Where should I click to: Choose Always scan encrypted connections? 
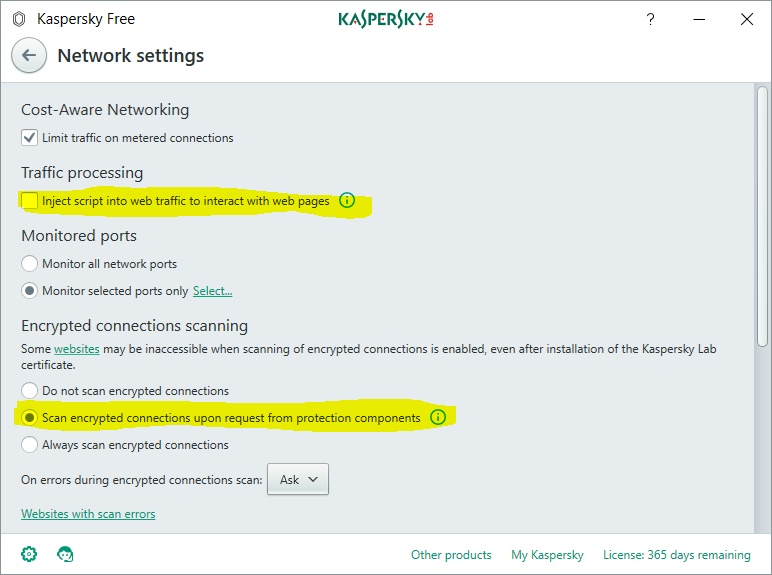click(x=30, y=445)
